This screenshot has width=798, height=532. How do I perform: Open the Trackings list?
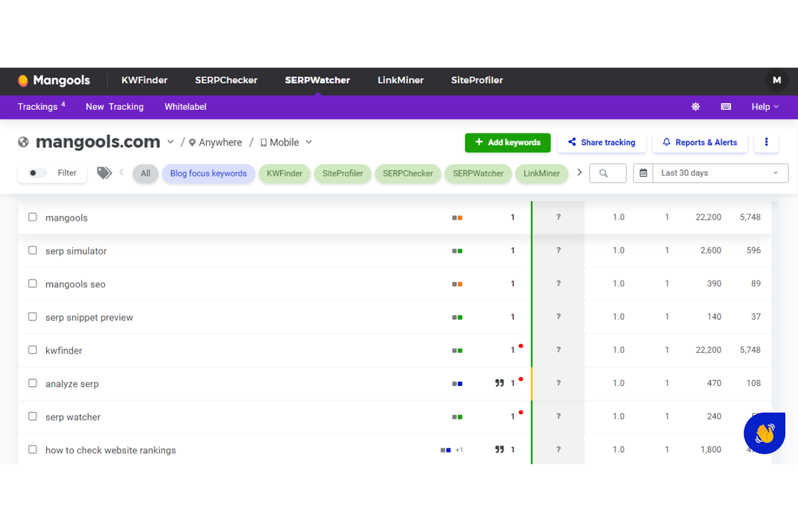41,106
